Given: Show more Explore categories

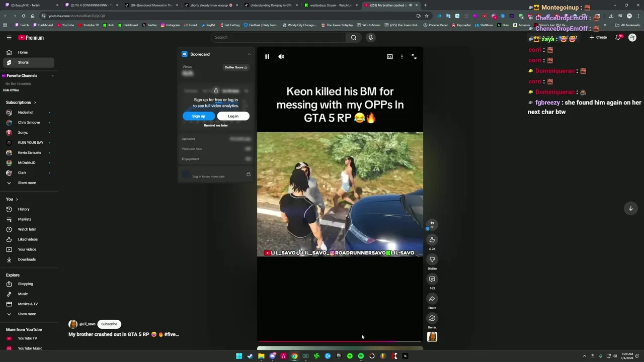Looking at the screenshot, I should point(28,314).
